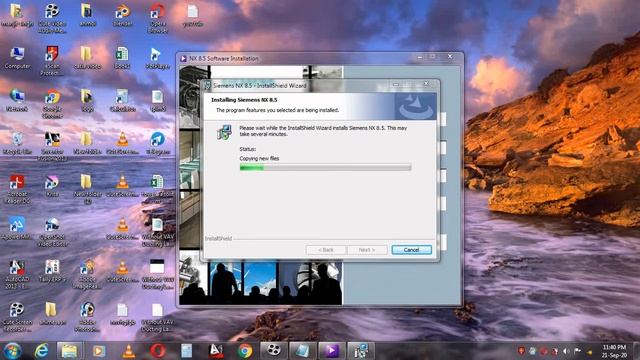
Task: Open the Tally ERP 9 desktop shortcut
Action: (x=52, y=271)
